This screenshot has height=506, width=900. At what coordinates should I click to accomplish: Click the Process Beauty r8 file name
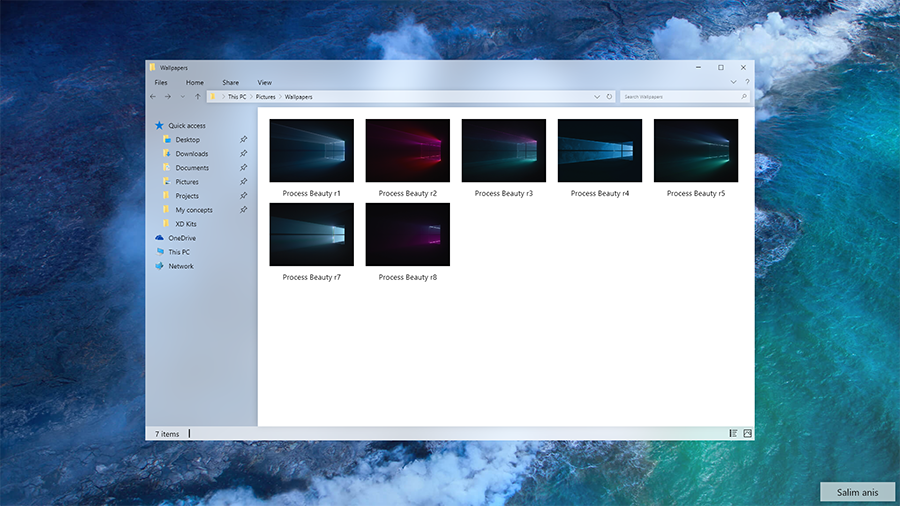[408, 277]
